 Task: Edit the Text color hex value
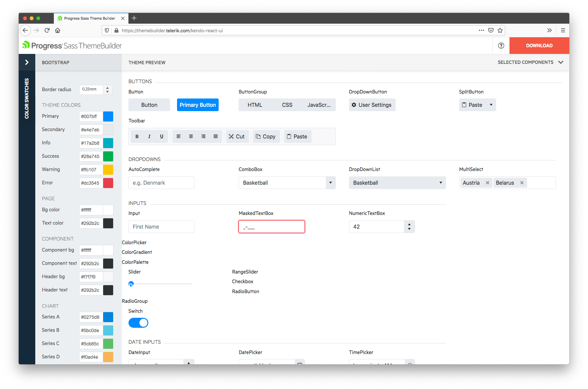click(91, 223)
